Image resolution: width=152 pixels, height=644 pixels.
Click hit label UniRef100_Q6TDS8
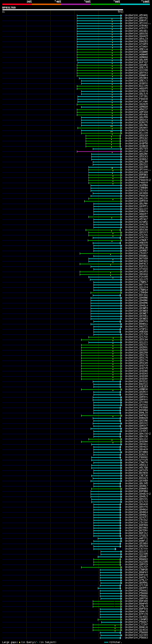coord(136,246)
